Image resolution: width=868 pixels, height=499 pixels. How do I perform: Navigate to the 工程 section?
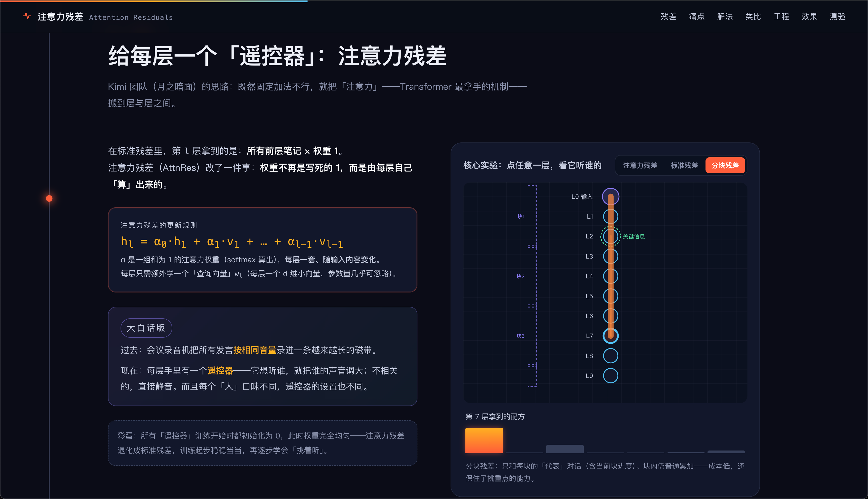click(781, 16)
